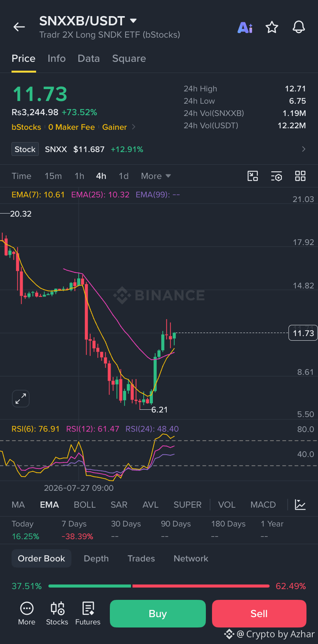
Task: Expand chart to fullscreen
Action: (x=21, y=399)
